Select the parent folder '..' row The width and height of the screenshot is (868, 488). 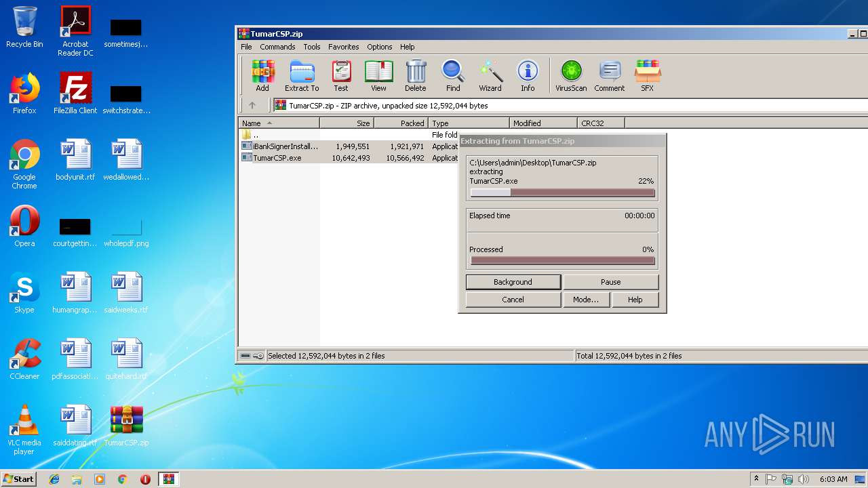coord(349,135)
